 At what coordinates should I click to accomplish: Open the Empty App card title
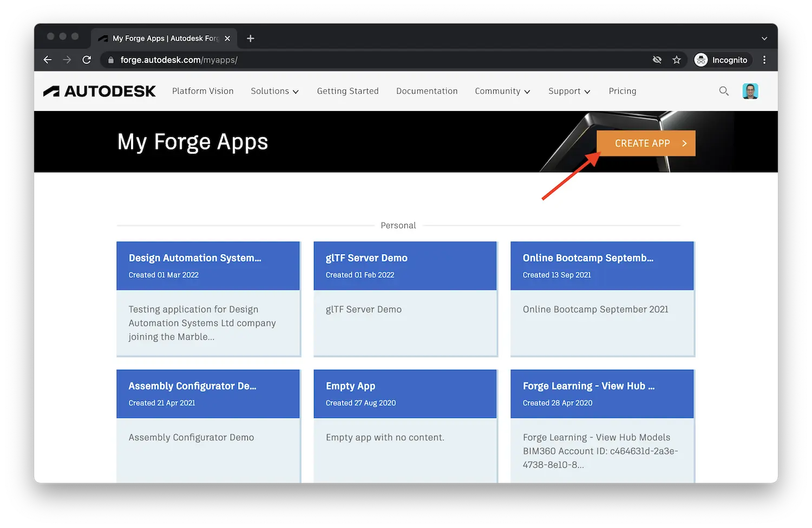tap(350, 386)
